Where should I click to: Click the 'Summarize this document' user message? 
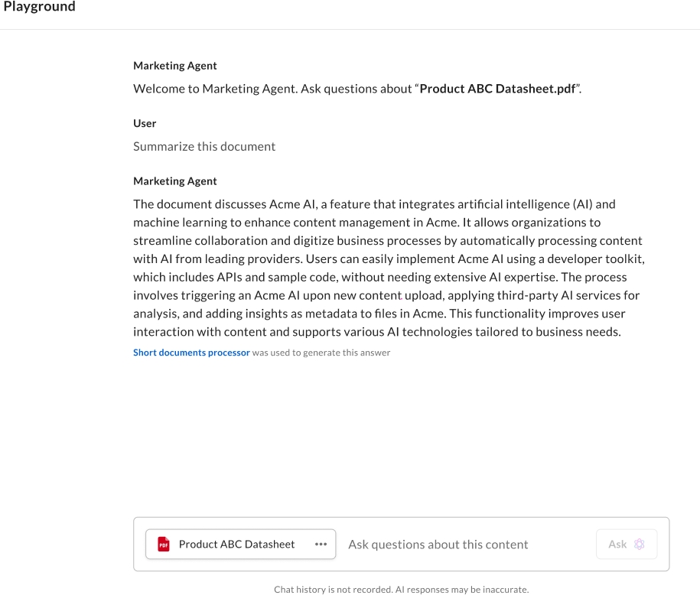tap(204, 146)
